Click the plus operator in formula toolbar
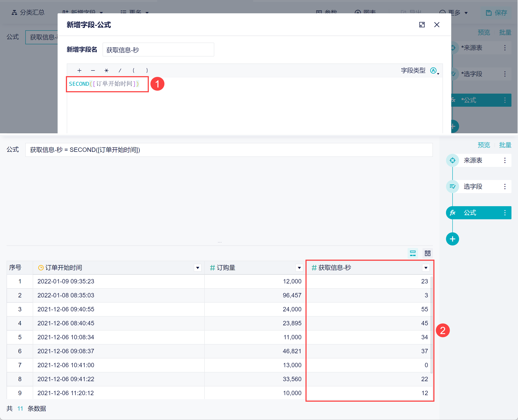 point(79,70)
